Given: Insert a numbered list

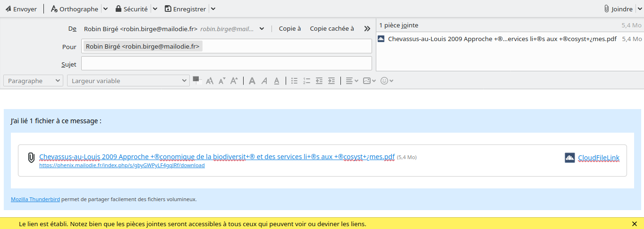Looking at the screenshot, I should tap(306, 81).
